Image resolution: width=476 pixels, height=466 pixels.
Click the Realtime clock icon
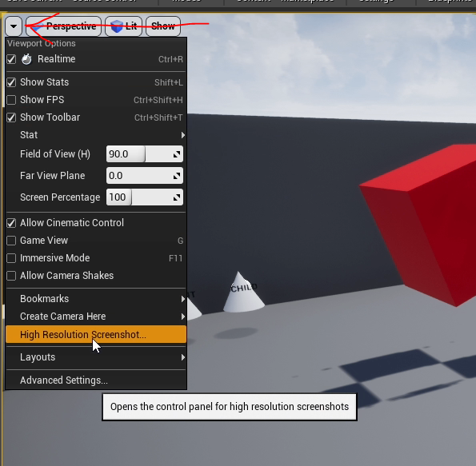coord(26,59)
